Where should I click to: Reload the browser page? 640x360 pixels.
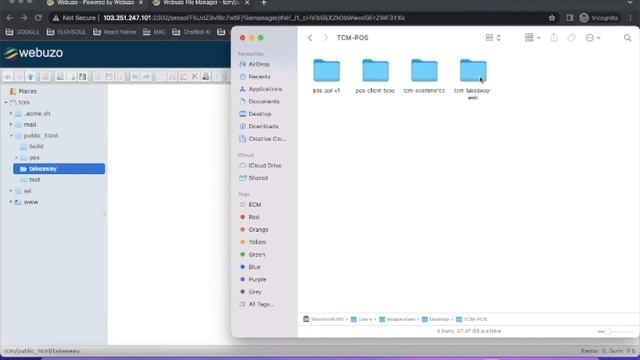click(x=38, y=18)
